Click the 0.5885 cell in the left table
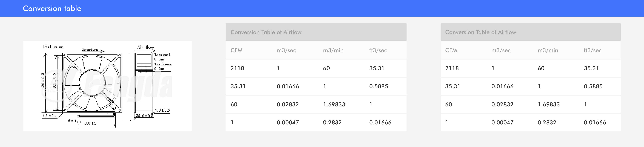644x147 pixels. [378, 86]
